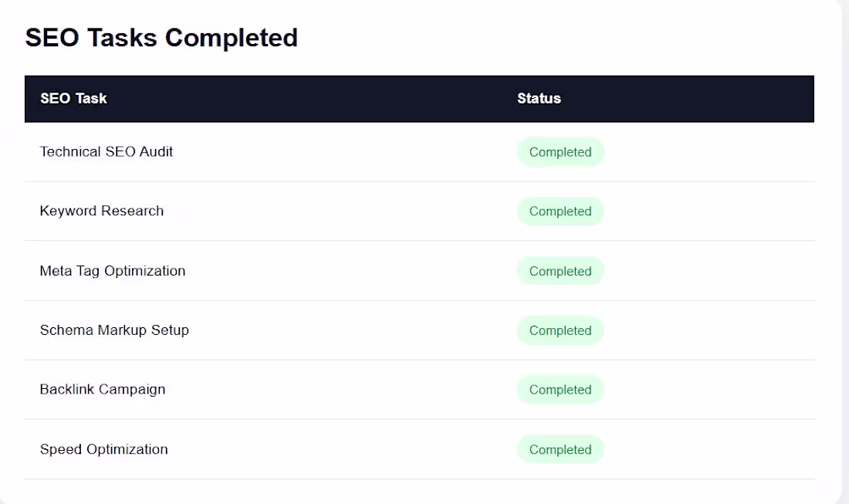The width and height of the screenshot is (849, 504).
Task: Click Completed badge for Backlink Campaign
Action: (560, 389)
